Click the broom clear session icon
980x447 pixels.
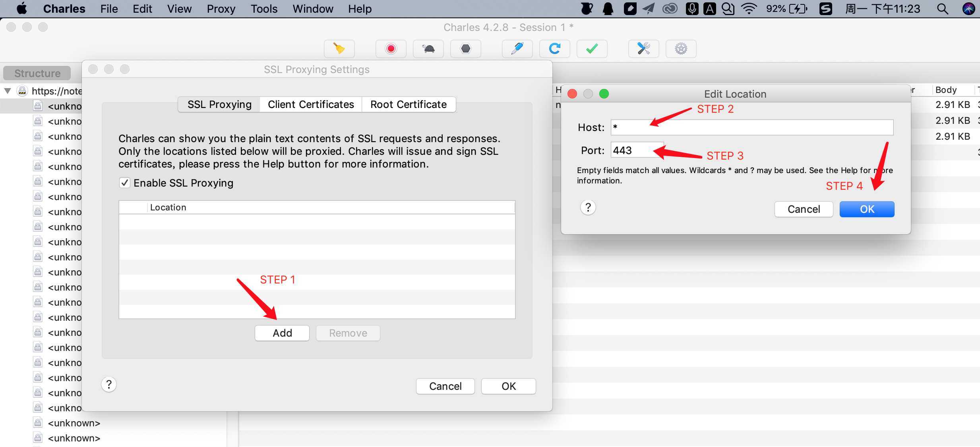[x=339, y=49]
